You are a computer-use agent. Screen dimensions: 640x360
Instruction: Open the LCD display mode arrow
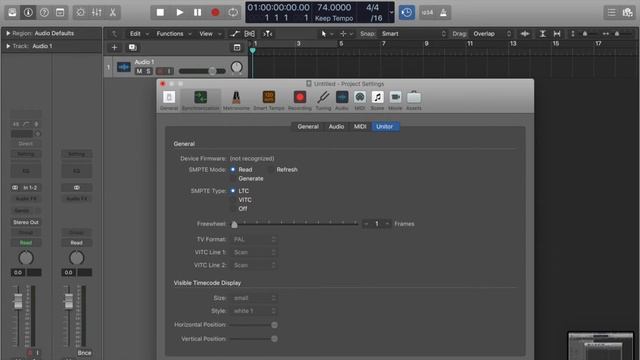click(x=391, y=12)
